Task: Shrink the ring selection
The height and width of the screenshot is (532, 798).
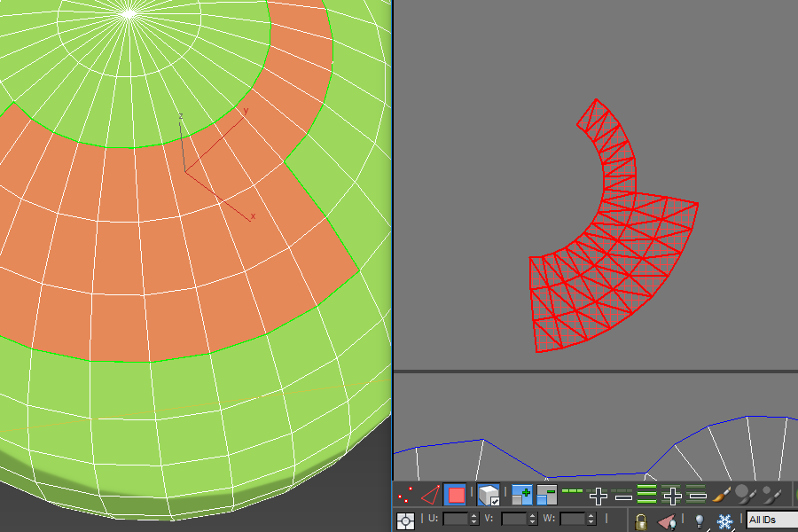Action: [x=697, y=496]
